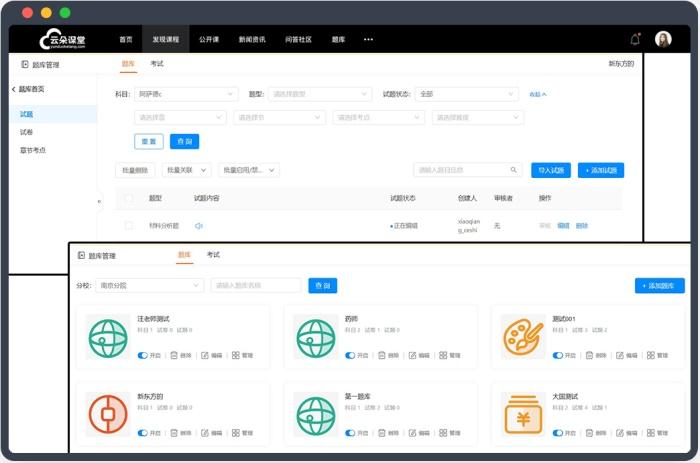Toggle the 开启 switch on the 测试001 card

tap(558, 355)
